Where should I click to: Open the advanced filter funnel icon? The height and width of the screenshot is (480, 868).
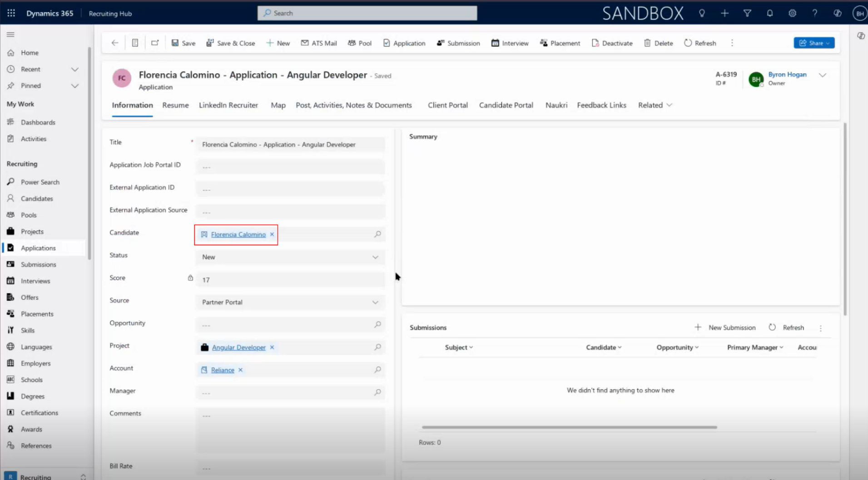[x=747, y=13]
